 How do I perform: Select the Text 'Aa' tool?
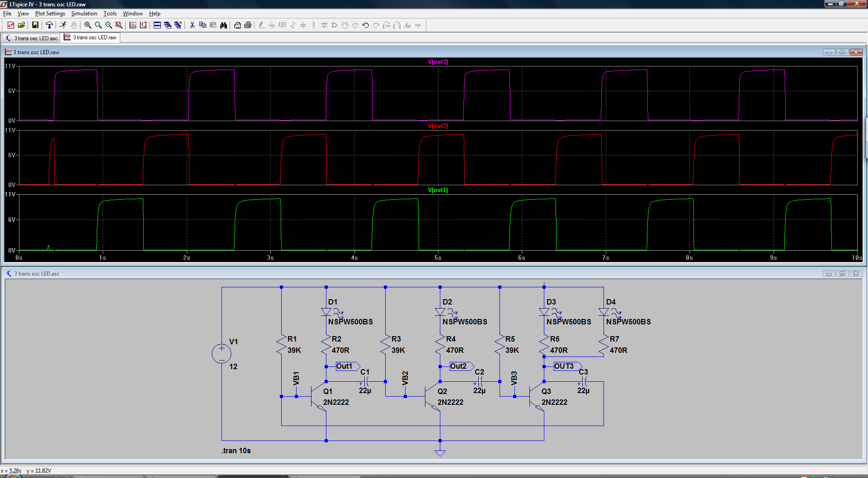(x=407, y=25)
